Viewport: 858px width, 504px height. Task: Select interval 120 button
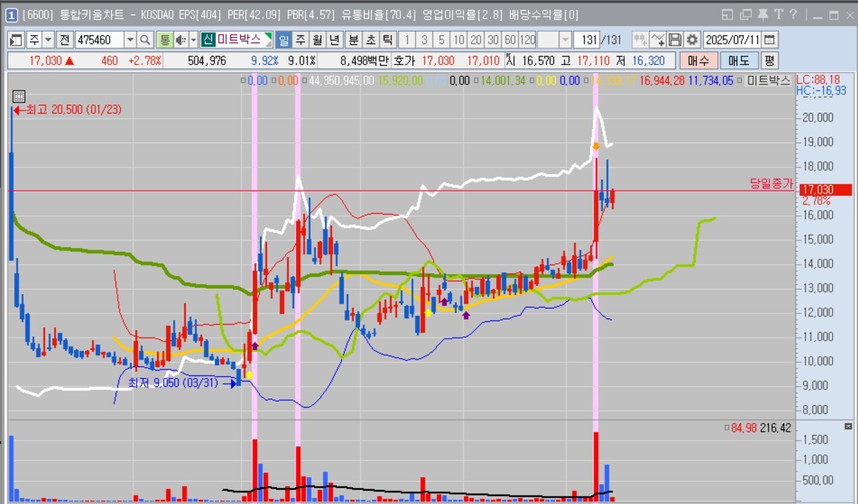click(x=527, y=40)
